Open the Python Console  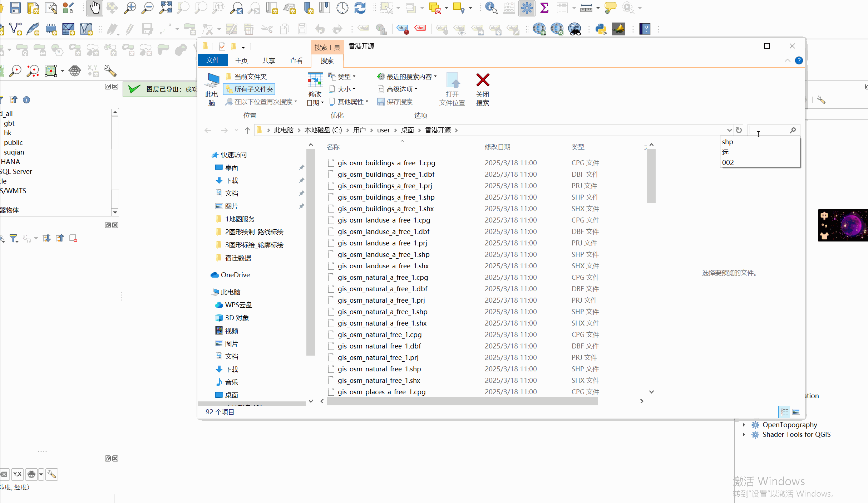point(601,29)
